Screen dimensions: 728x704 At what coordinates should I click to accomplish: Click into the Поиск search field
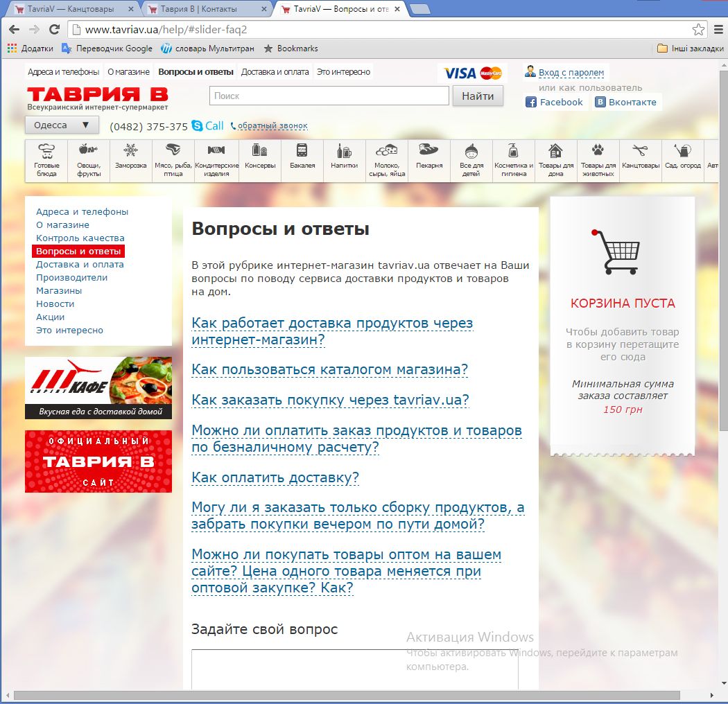329,96
